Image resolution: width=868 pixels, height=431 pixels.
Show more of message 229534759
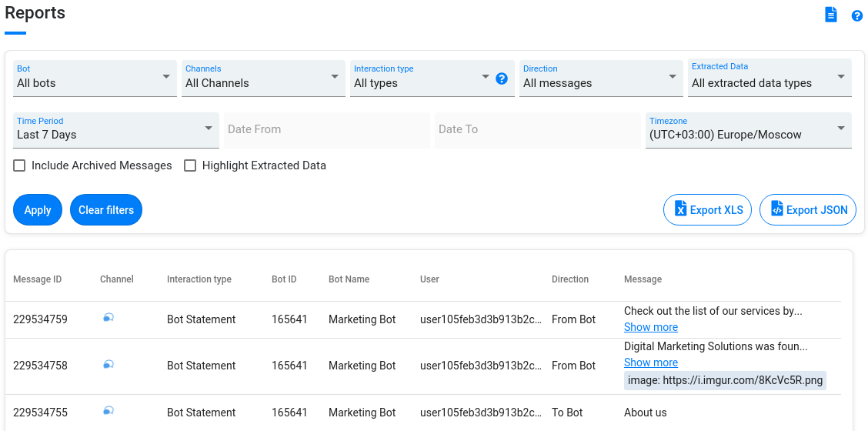tap(650, 327)
